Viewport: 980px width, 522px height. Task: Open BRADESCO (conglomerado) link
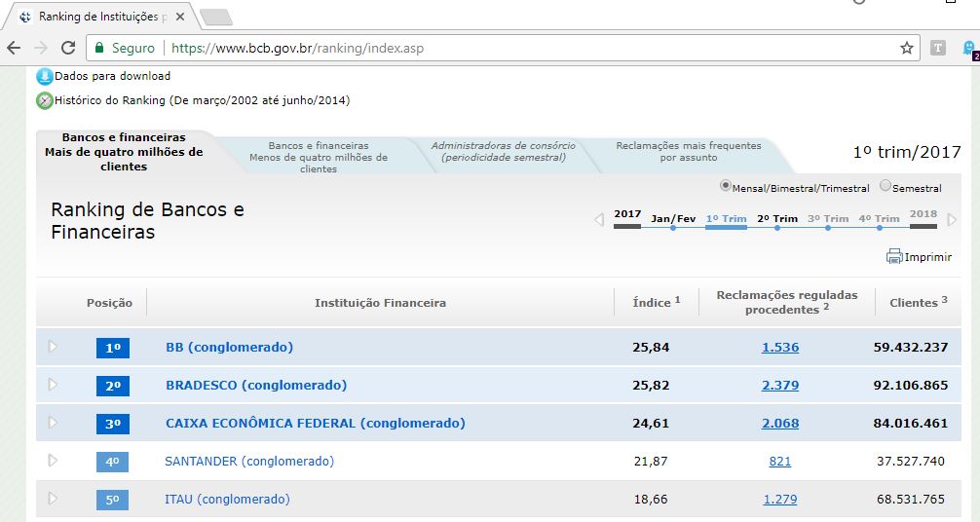point(256,385)
